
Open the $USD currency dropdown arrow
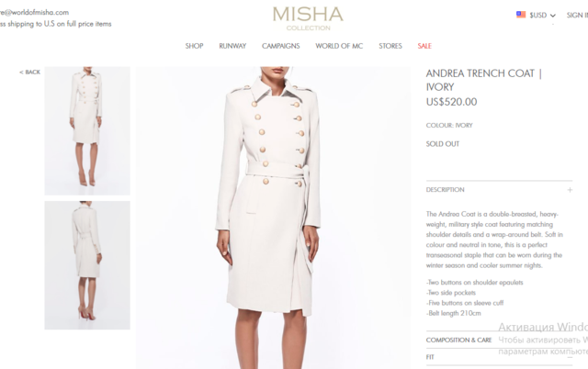coord(553,16)
